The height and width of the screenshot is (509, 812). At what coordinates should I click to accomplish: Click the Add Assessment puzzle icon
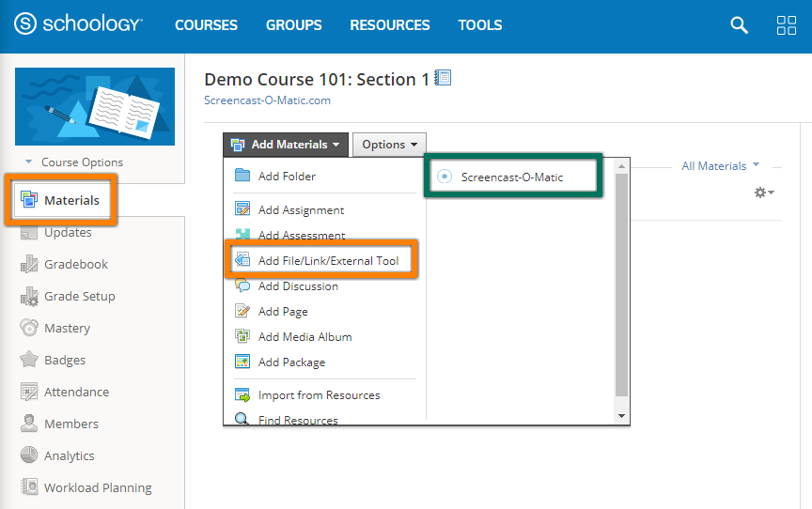click(x=242, y=233)
